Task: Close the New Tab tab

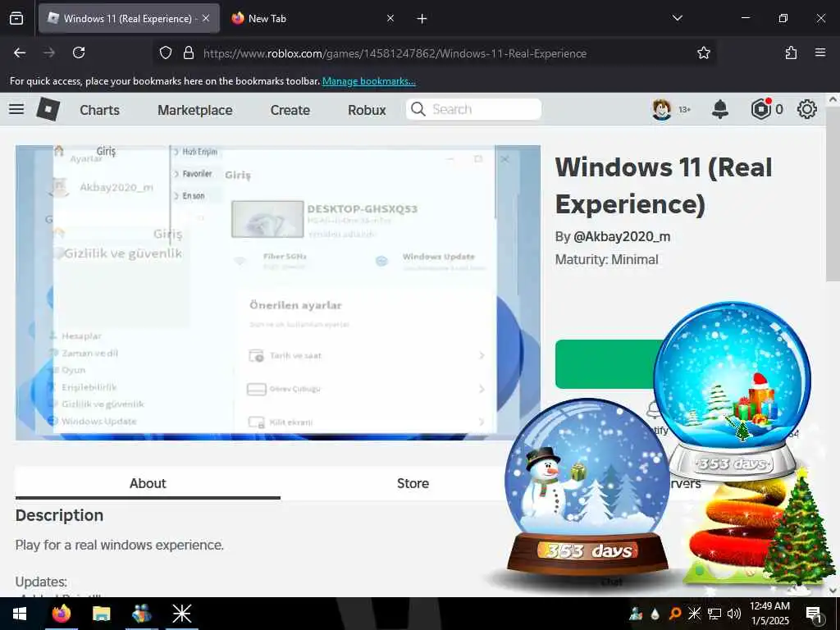Action: 390,18
